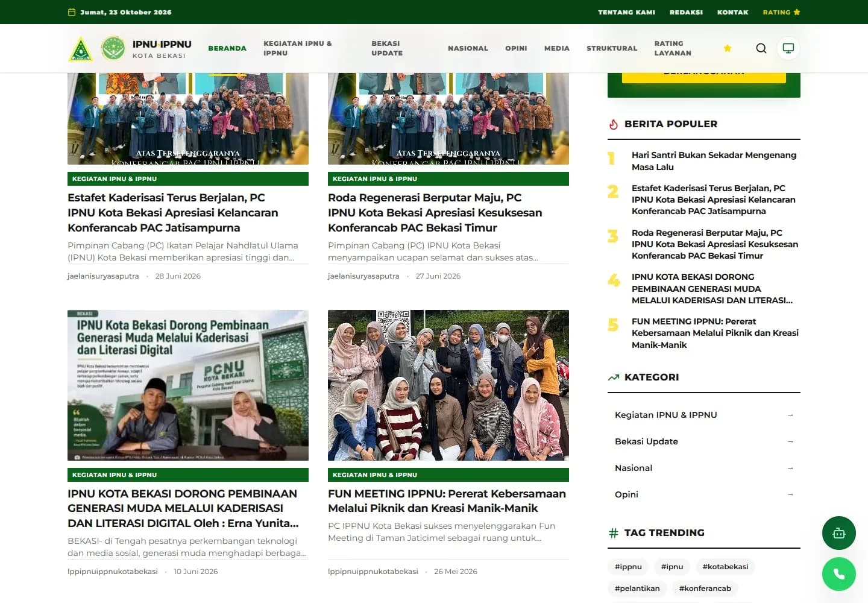Click author lppipnuippnukotabekasi on 26 Mei article
Screen dimensions: 868x603
[373, 572]
